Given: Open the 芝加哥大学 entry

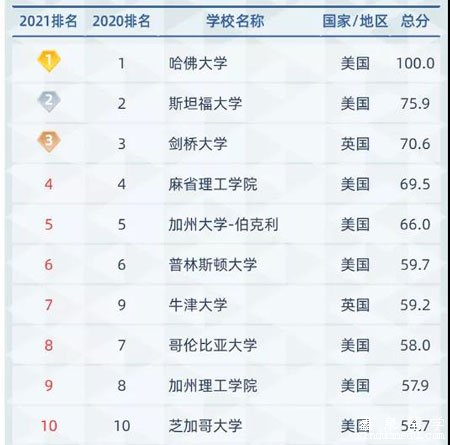Looking at the screenshot, I should (205, 426).
